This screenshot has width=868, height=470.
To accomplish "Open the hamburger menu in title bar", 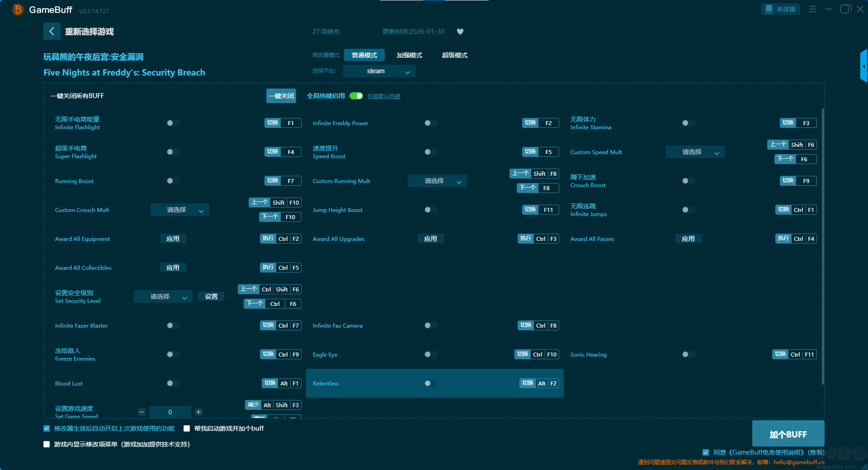I will tap(812, 9).
